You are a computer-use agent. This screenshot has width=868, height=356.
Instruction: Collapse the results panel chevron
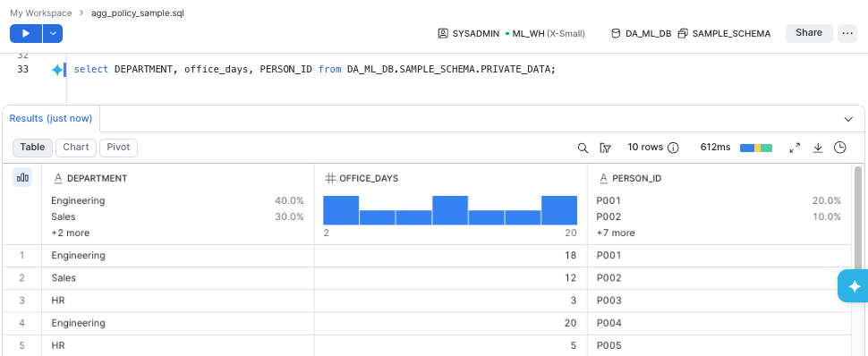click(x=848, y=119)
